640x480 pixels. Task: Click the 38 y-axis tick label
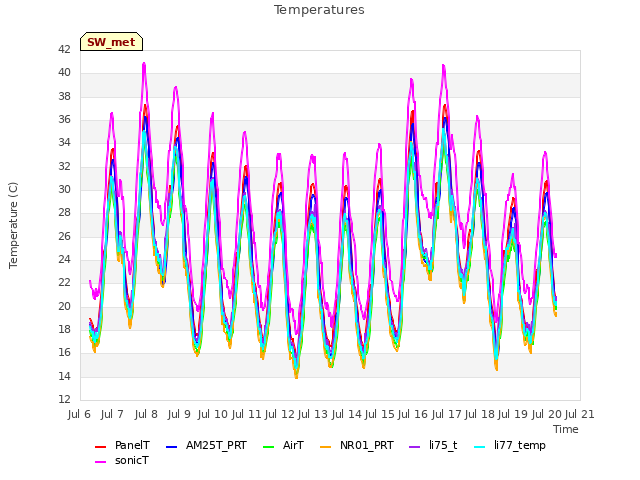[x=64, y=96]
